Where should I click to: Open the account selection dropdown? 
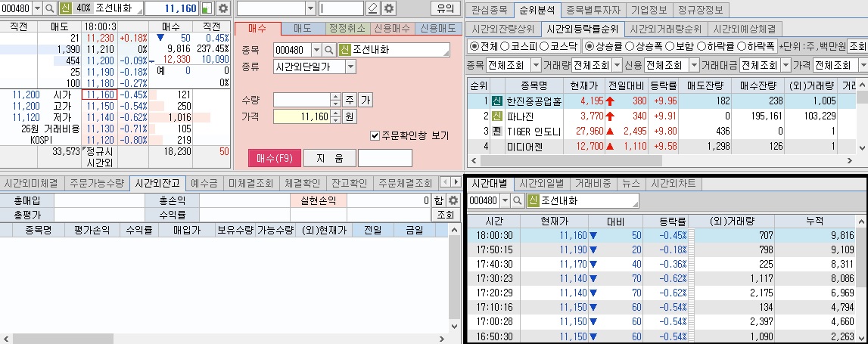pos(310,8)
